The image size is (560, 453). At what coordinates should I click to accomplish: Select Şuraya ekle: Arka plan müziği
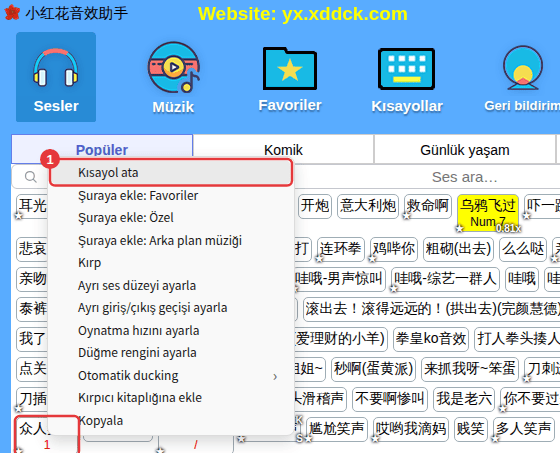[171, 240]
